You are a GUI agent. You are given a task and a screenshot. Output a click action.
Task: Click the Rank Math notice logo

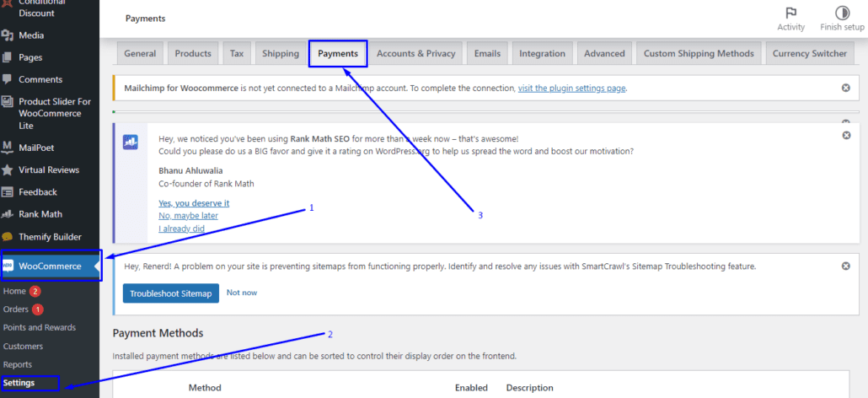[131, 143]
